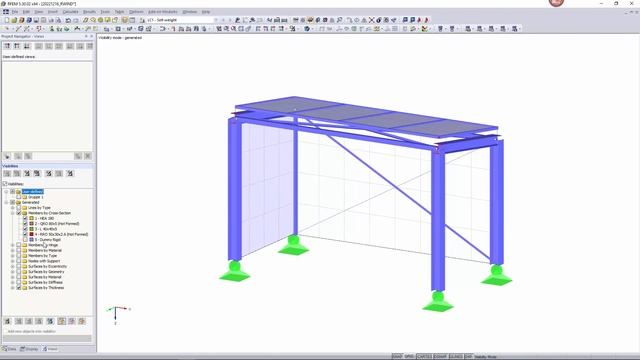Viewport: 640px width, 360px height.
Task: Uncheck the 1 - HEA 180 checkbox
Action: click(x=25, y=218)
